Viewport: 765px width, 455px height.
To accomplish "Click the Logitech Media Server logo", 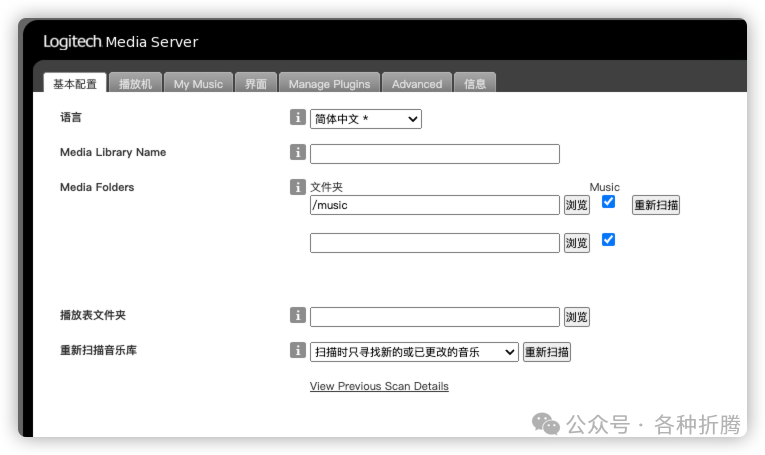I will [121, 41].
